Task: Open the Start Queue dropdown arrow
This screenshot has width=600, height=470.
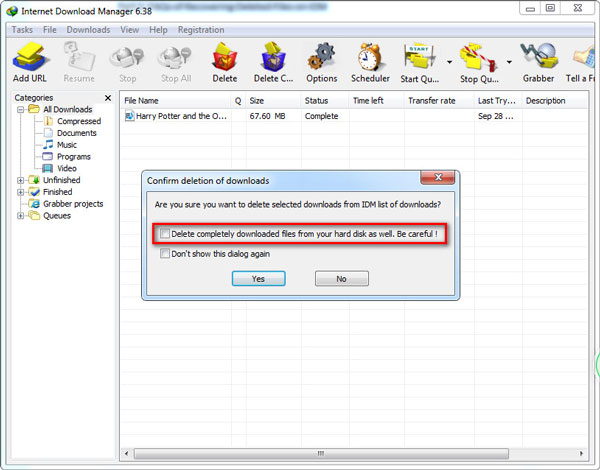Action: (x=449, y=62)
